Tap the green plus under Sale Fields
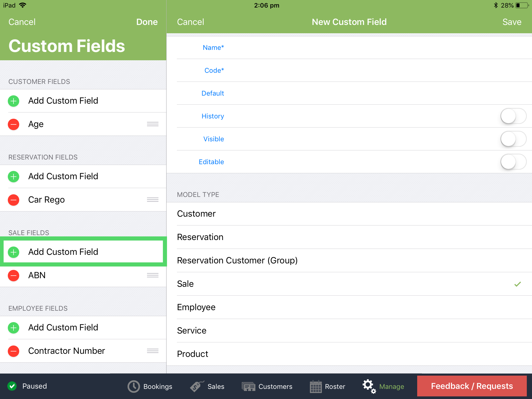 point(14,252)
